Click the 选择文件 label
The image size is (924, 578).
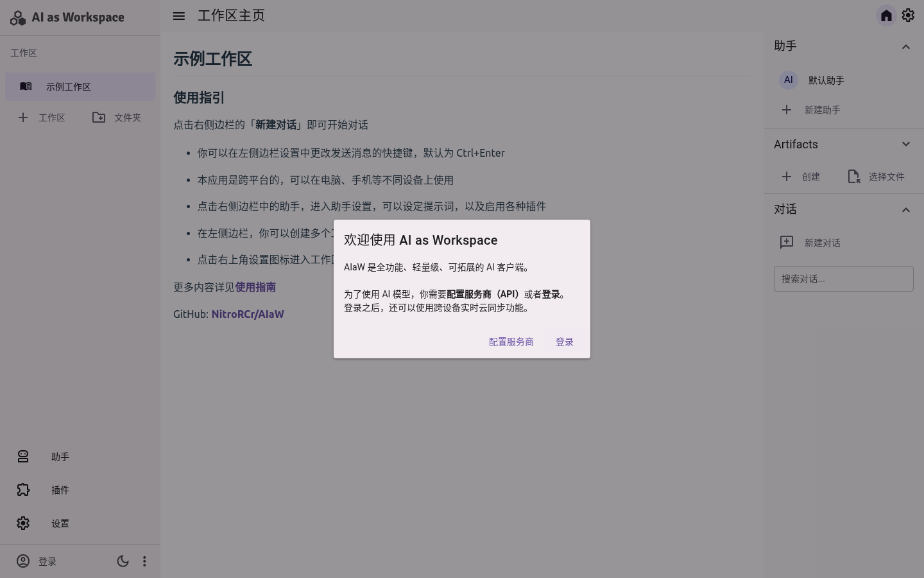pos(887,177)
